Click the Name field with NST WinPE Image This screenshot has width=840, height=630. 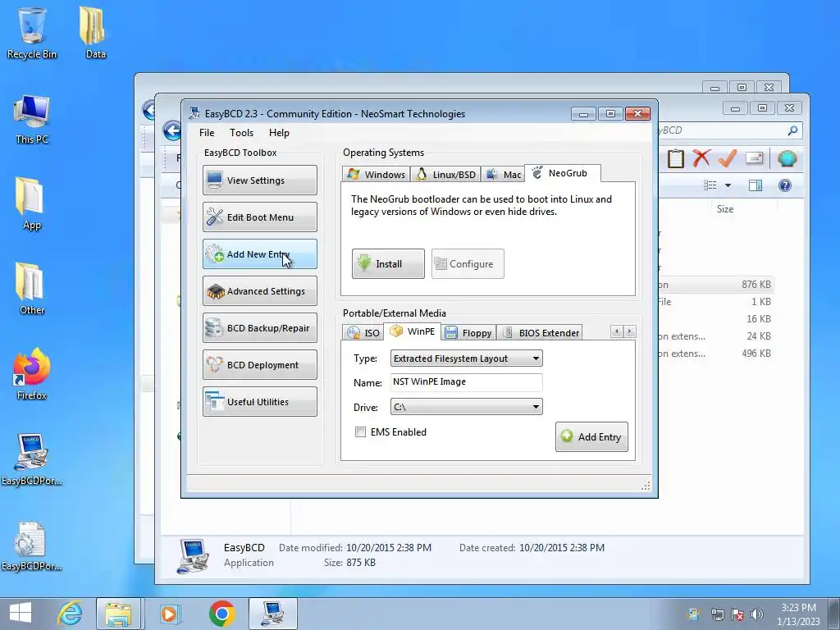pos(466,382)
